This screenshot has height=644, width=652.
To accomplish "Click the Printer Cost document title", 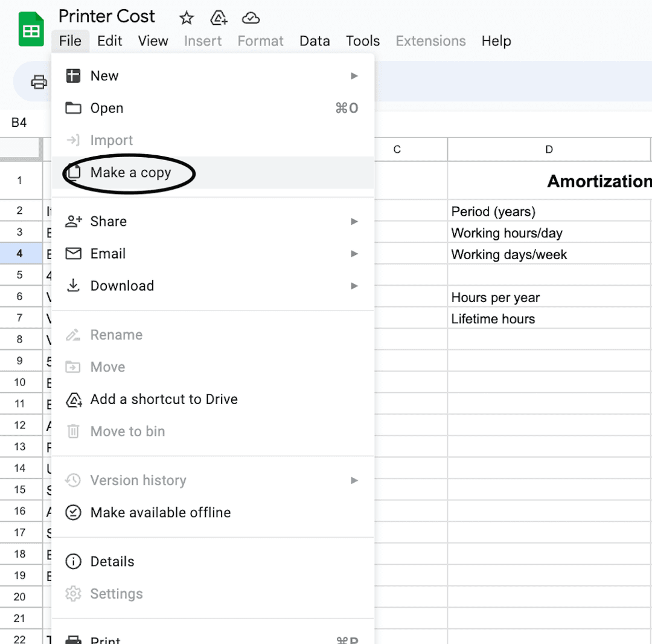I will click(107, 16).
